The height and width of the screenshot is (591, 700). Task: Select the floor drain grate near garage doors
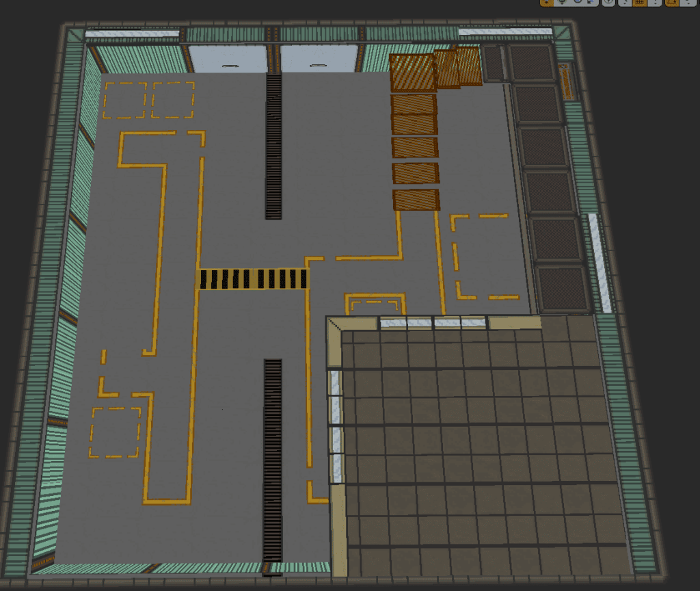click(273, 147)
